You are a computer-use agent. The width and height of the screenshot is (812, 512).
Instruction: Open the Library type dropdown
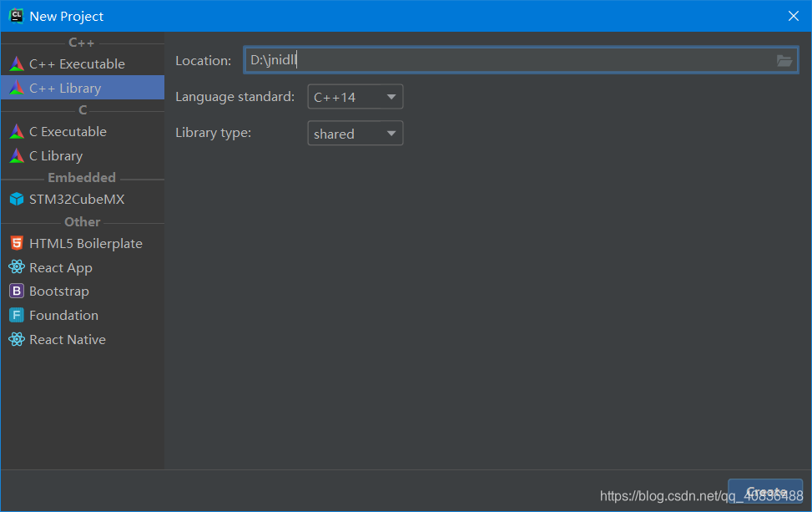tap(356, 134)
